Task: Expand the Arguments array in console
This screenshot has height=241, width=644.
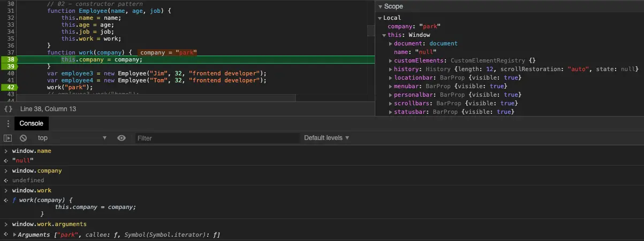Action: point(14,235)
